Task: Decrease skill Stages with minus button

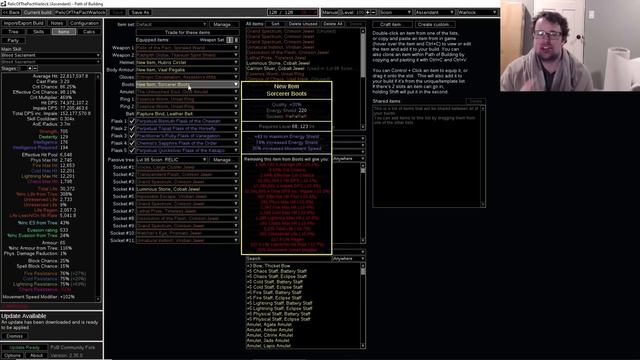Action: 35,68
